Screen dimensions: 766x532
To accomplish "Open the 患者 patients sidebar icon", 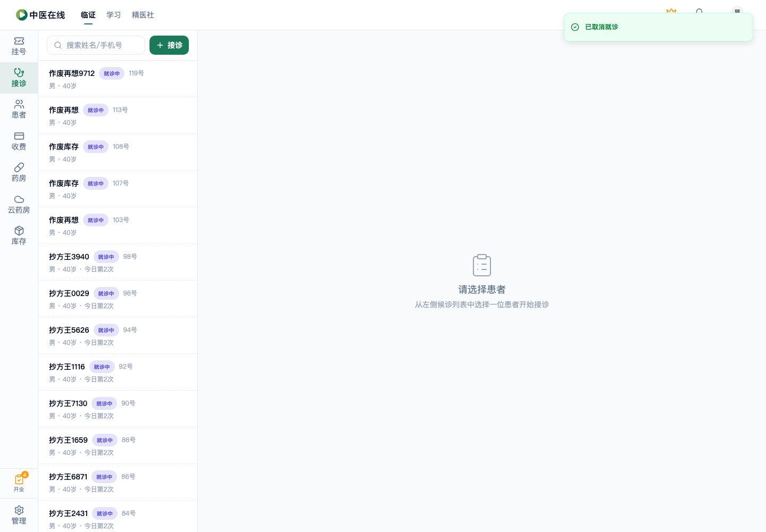I will tap(19, 109).
